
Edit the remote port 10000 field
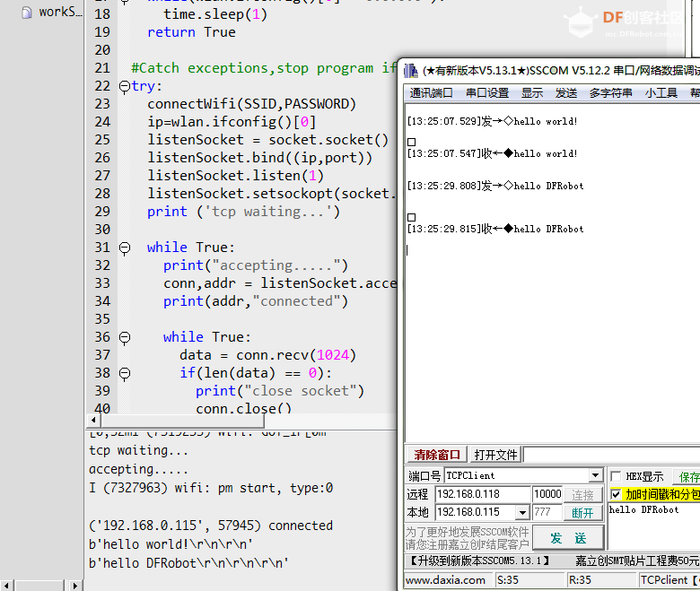547,494
